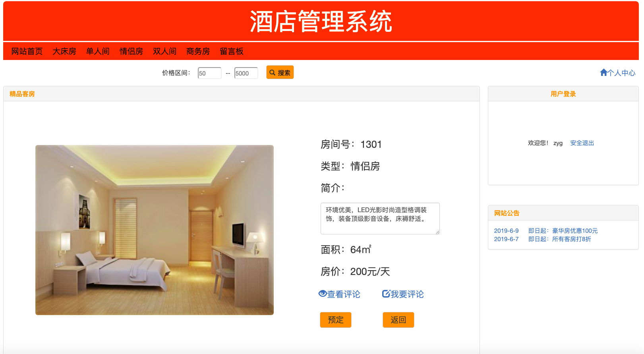Click the edit pencil icon for 我要评论
This screenshot has width=644, height=354.
[x=386, y=294]
